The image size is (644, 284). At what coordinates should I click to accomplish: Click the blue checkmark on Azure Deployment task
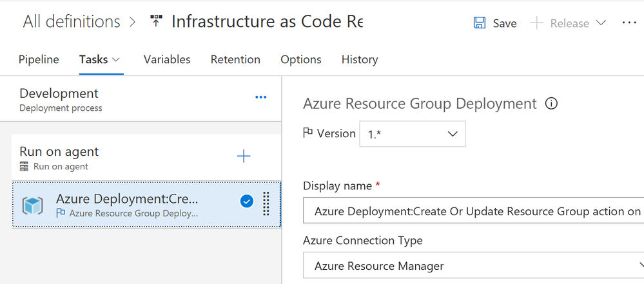246,202
